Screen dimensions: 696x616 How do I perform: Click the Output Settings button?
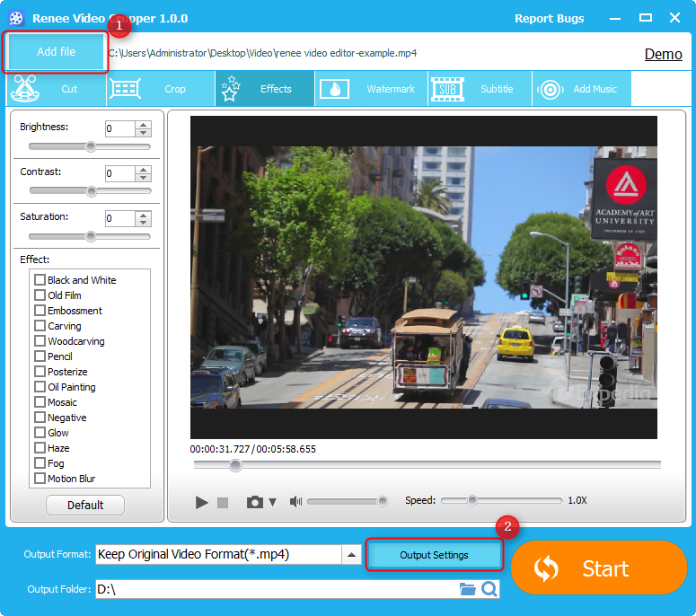pos(434,555)
